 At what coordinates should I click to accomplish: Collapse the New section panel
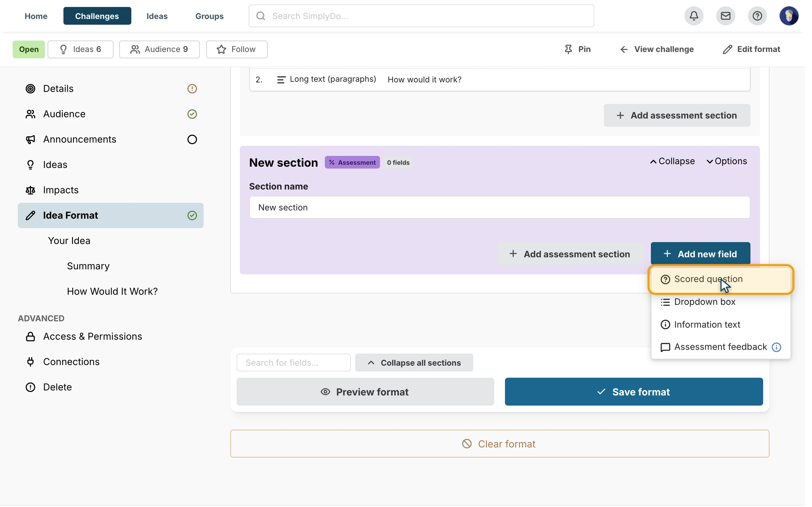click(x=672, y=161)
